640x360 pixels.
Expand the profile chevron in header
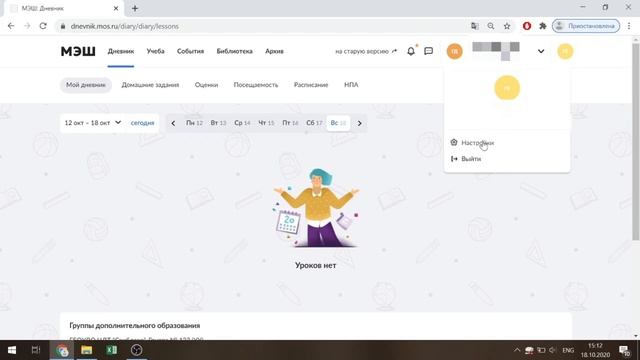(541, 51)
